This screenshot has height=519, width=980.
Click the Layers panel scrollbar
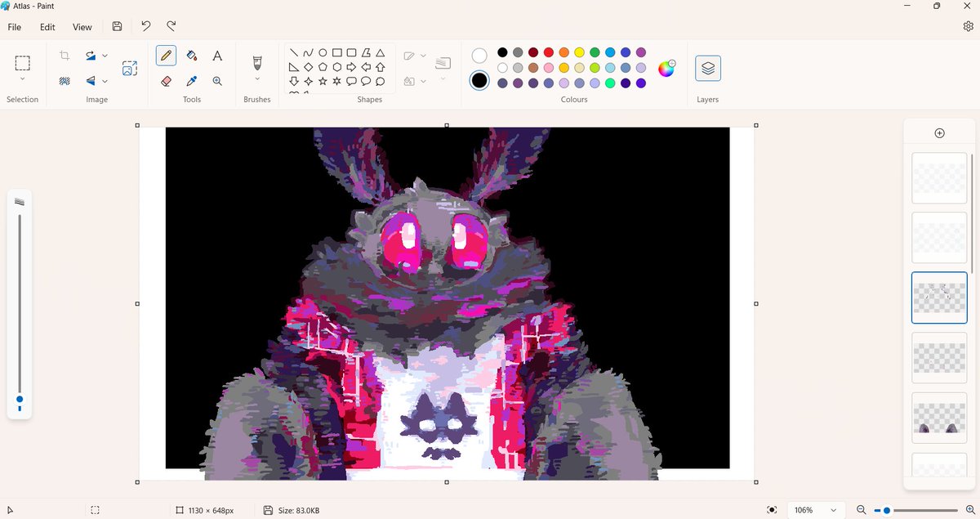(972, 213)
